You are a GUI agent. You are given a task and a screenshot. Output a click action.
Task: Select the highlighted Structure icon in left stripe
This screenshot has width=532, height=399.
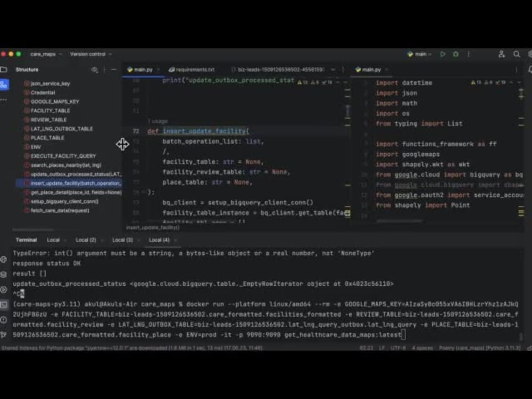pos(4,84)
